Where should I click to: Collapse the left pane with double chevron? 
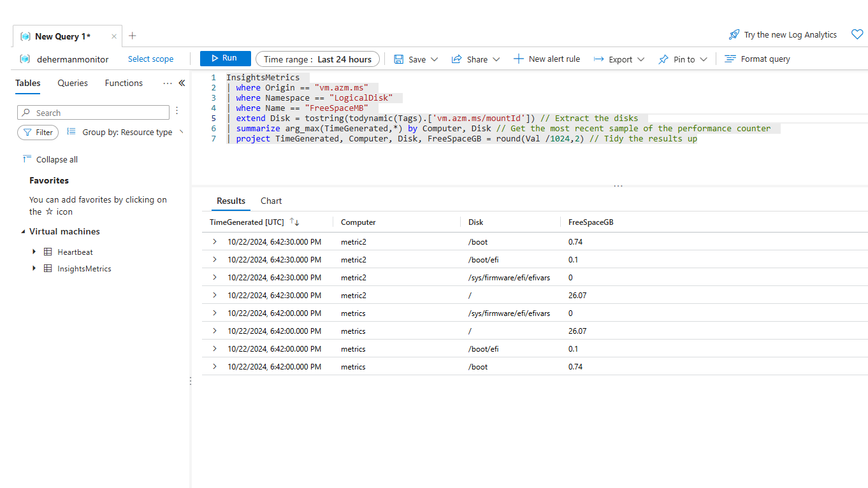click(x=182, y=83)
